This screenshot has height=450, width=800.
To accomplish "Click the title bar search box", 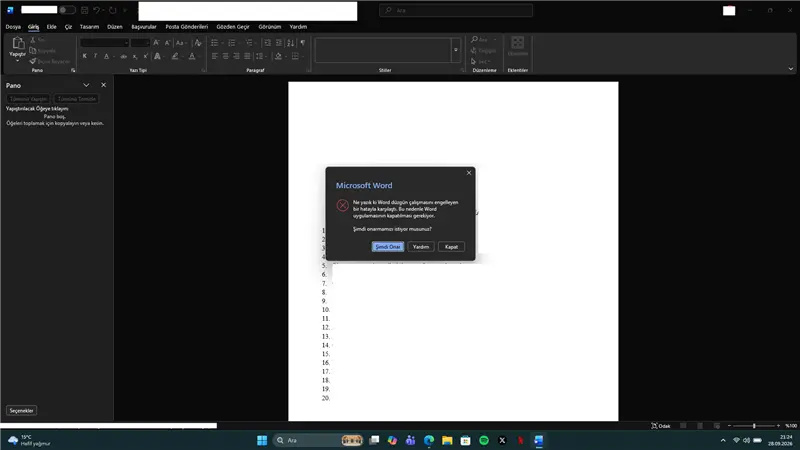I will pos(456,10).
